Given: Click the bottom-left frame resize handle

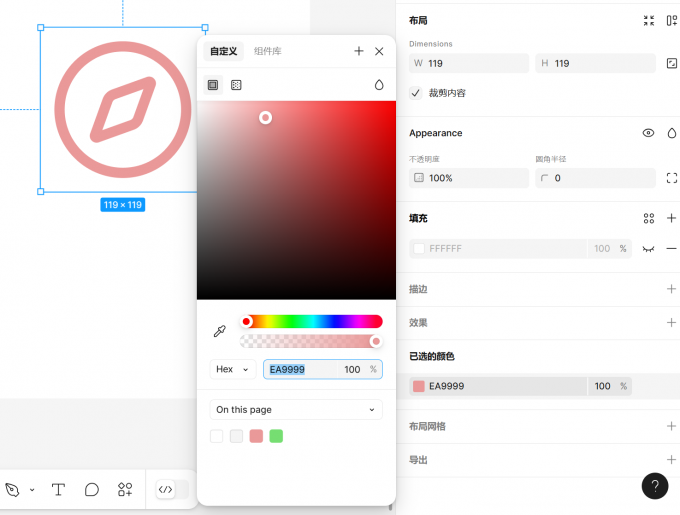Looking at the screenshot, I should pos(41,192).
